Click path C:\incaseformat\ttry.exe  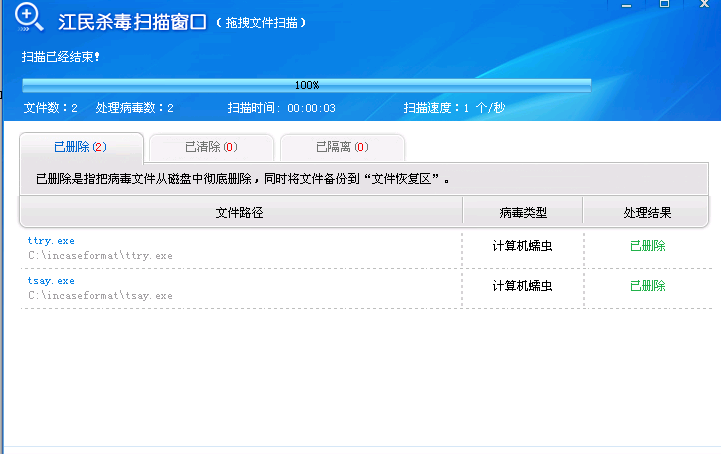click(x=100, y=255)
